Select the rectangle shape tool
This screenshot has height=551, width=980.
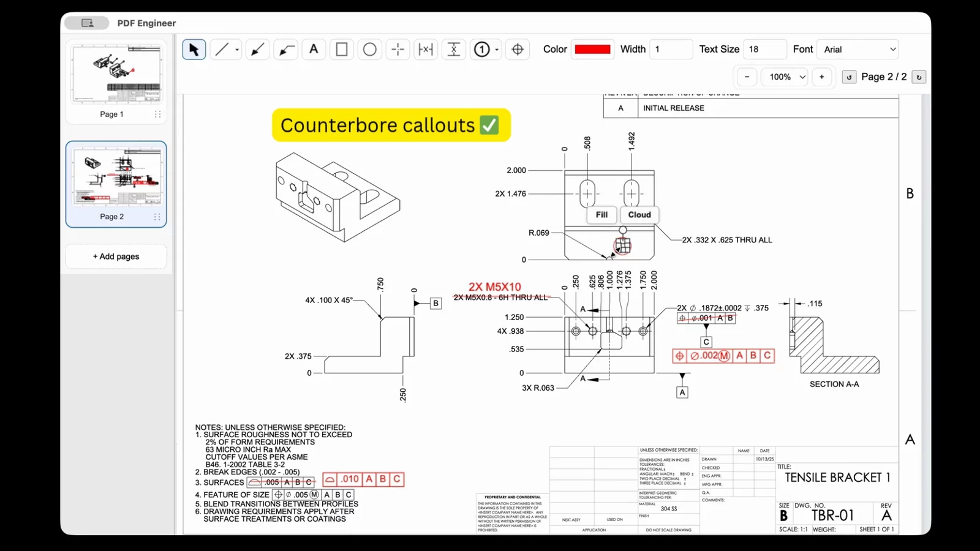(x=342, y=49)
